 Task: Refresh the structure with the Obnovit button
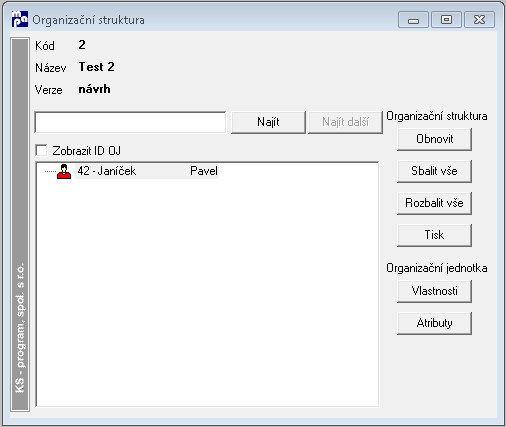(x=434, y=139)
